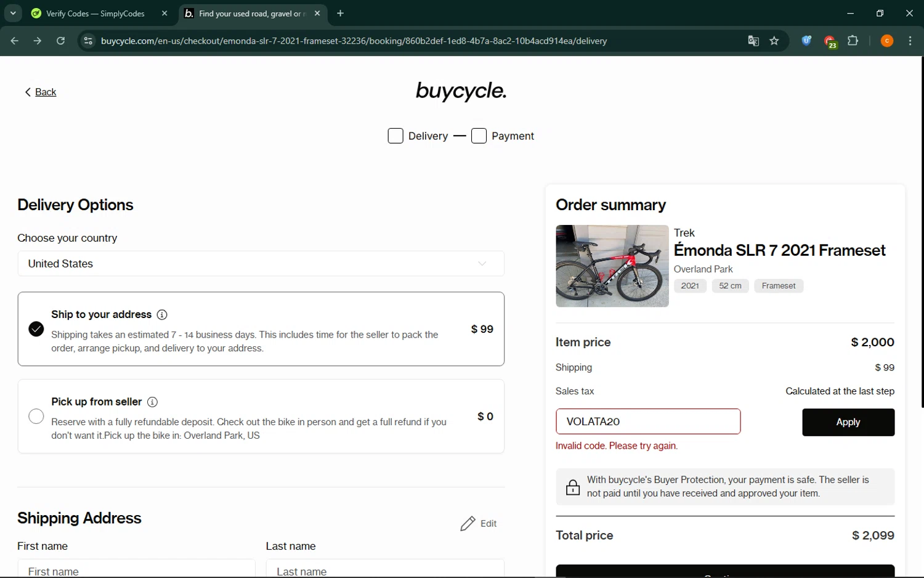924x578 pixels.
Task: Open the Chrome profile avatar
Action: tap(887, 41)
